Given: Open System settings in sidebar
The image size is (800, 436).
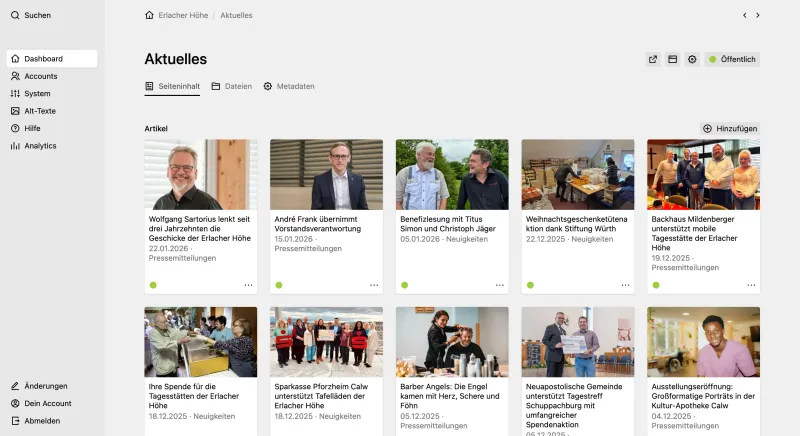Looking at the screenshot, I should (31, 93).
